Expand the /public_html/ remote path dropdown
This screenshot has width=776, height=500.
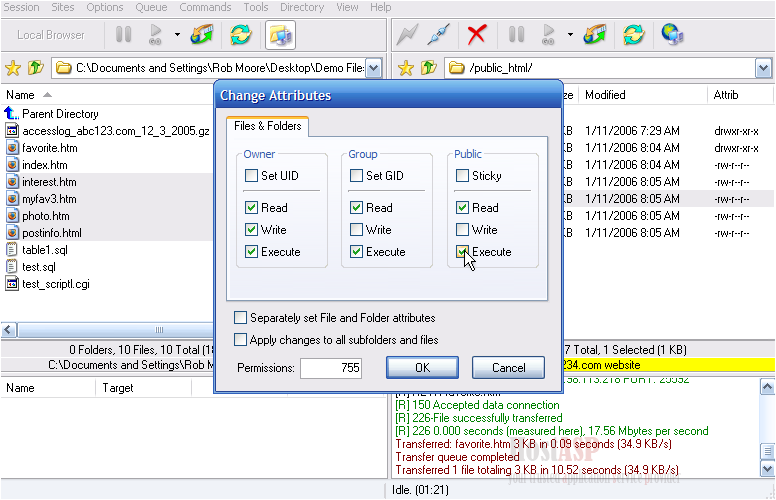tap(764, 68)
